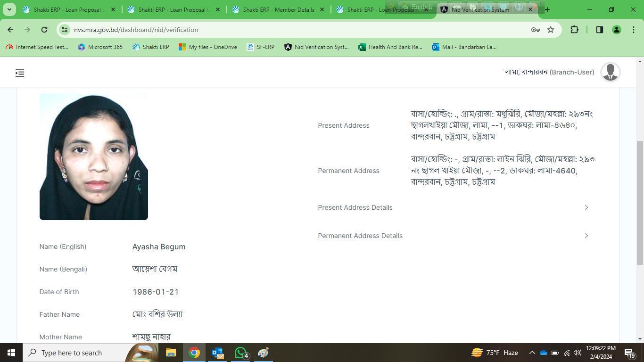Open the clock and date flyout
Viewport: 644px width, 362px height.
[601, 353]
